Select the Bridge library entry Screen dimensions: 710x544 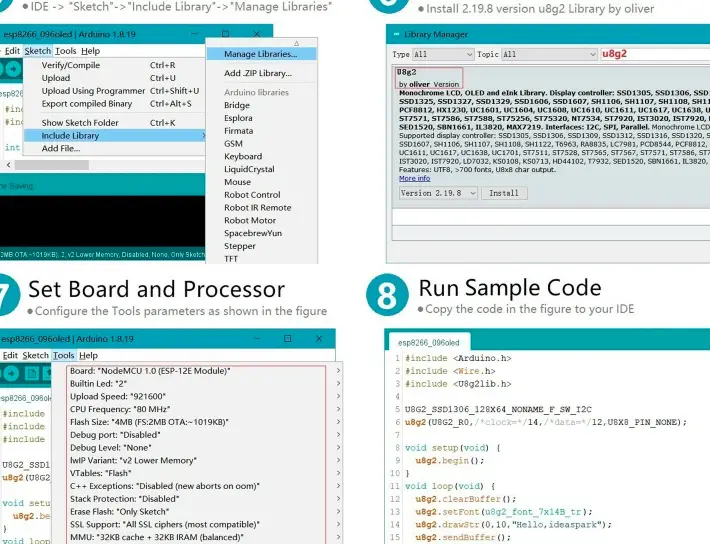coord(261,105)
